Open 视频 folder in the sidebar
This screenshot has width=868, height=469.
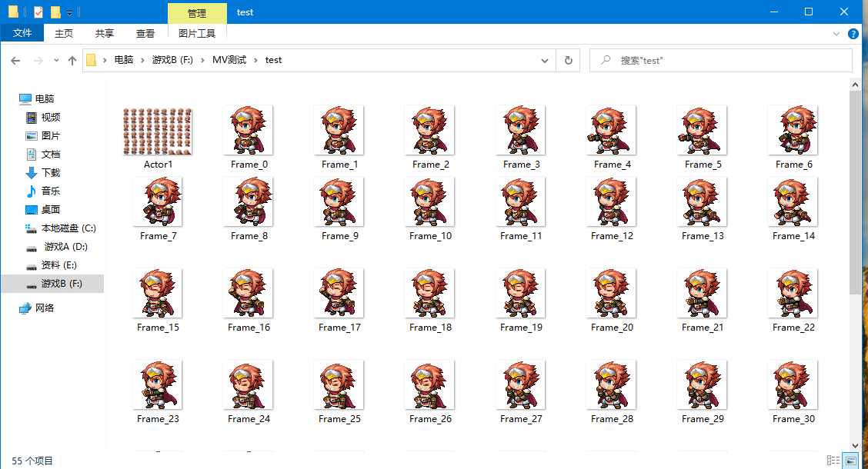[50, 117]
